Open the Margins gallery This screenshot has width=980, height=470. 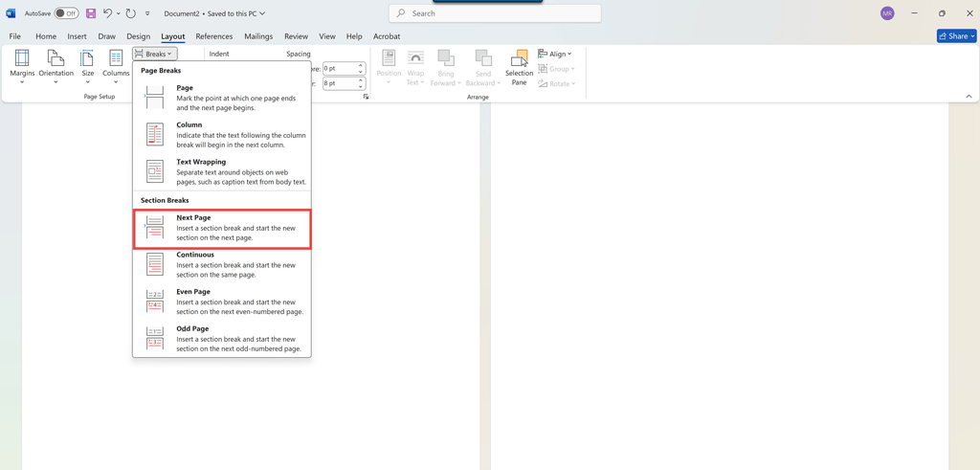[x=22, y=67]
